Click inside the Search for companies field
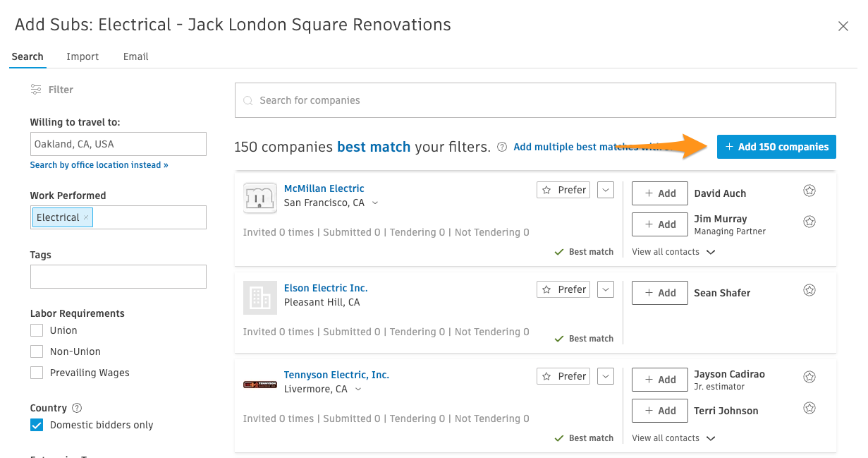Viewport: 868px width, 458px height. pos(535,100)
